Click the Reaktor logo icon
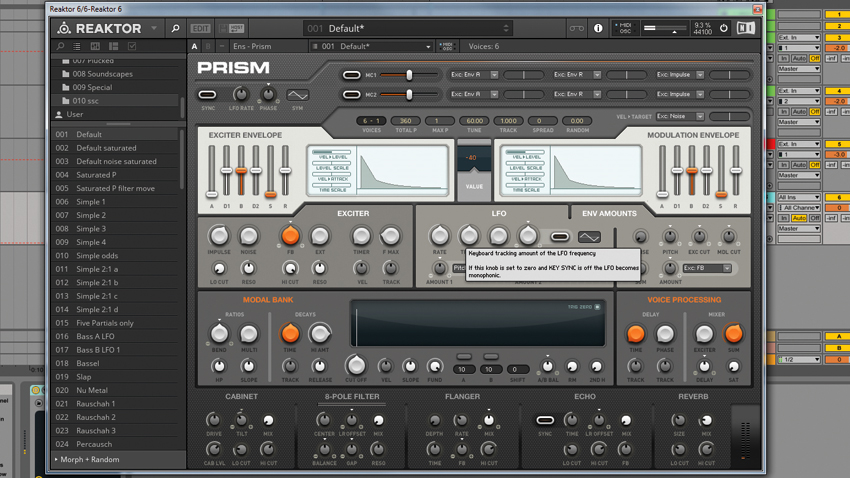The width and height of the screenshot is (850, 478). coord(65,28)
